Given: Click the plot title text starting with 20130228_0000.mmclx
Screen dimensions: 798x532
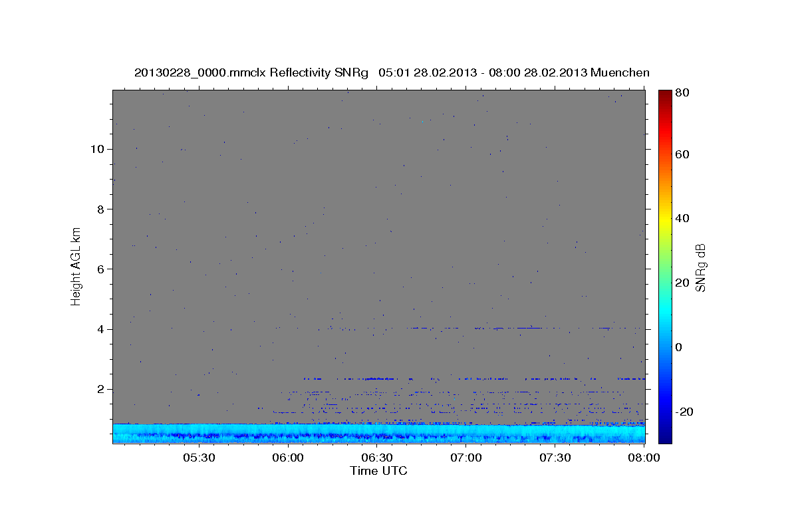Looking at the screenshot, I should point(392,72).
